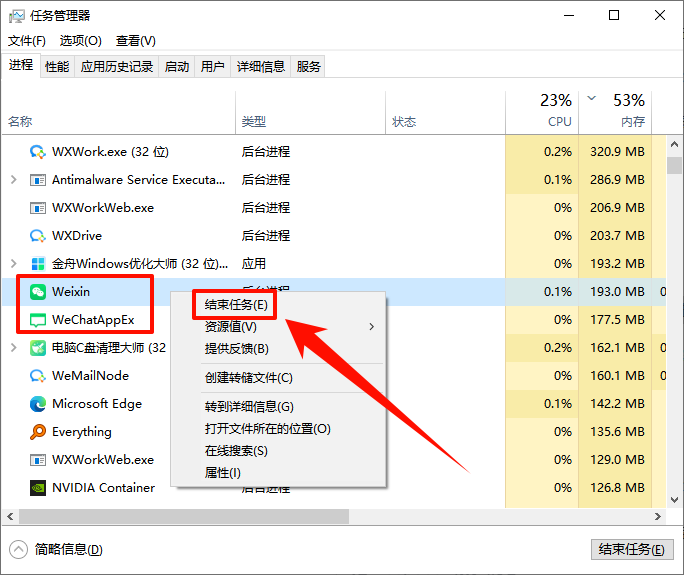Switch to the 应用历史记录 tab

(x=116, y=67)
